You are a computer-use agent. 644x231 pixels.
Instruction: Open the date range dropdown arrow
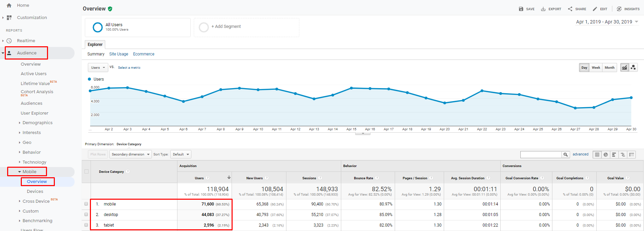coord(637,22)
